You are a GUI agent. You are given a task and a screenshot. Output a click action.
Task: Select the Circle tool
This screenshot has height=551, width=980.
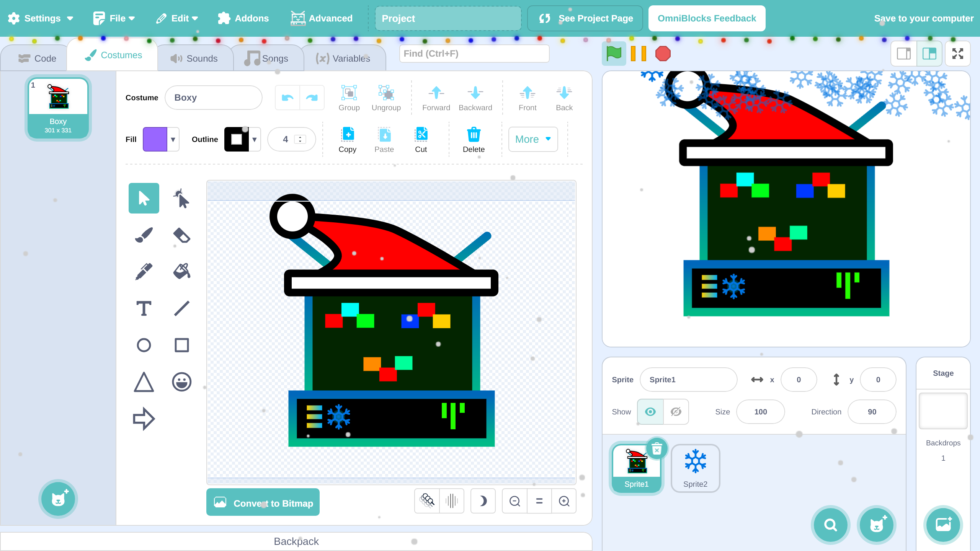144,345
